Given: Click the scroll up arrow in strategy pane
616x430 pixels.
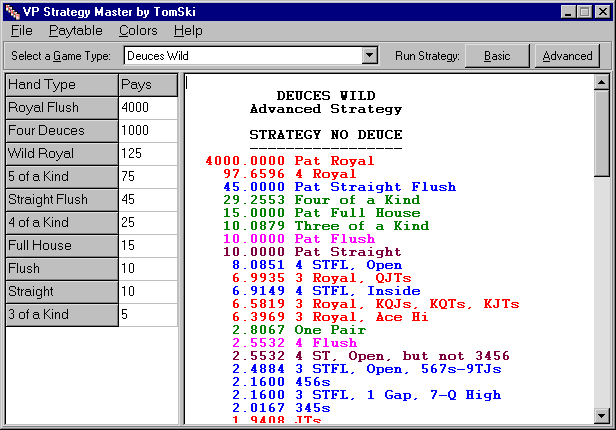Looking at the screenshot, I should click(602, 82).
